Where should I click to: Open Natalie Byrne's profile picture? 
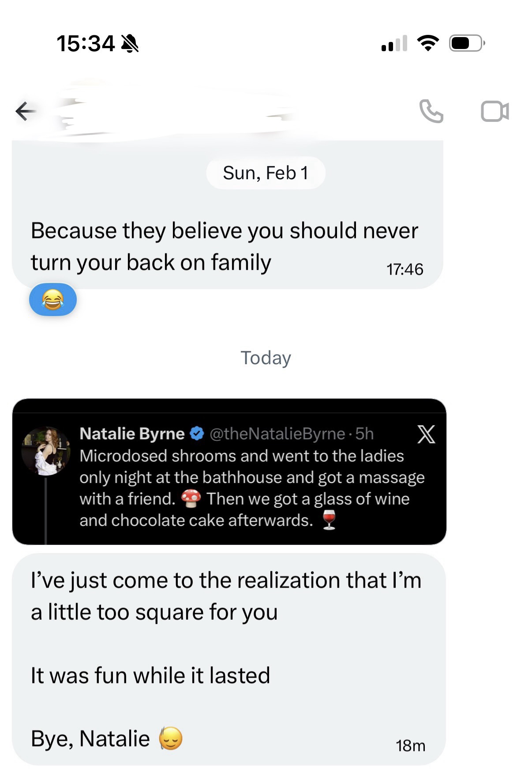click(x=46, y=451)
